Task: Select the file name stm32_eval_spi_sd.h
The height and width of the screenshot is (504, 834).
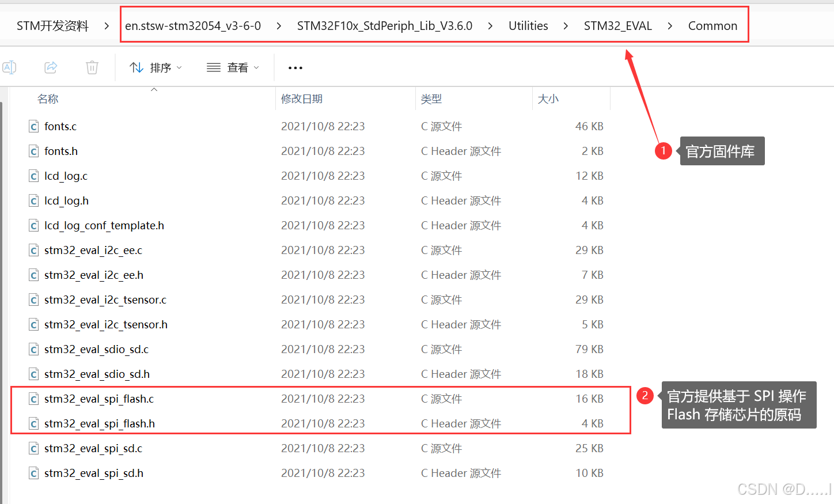Action: (94, 473)
